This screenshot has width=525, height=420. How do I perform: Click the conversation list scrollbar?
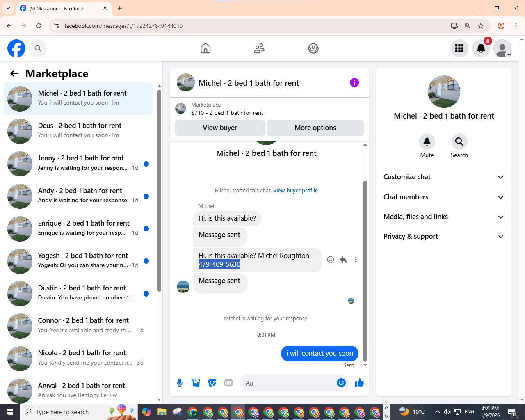click(159, 191)
